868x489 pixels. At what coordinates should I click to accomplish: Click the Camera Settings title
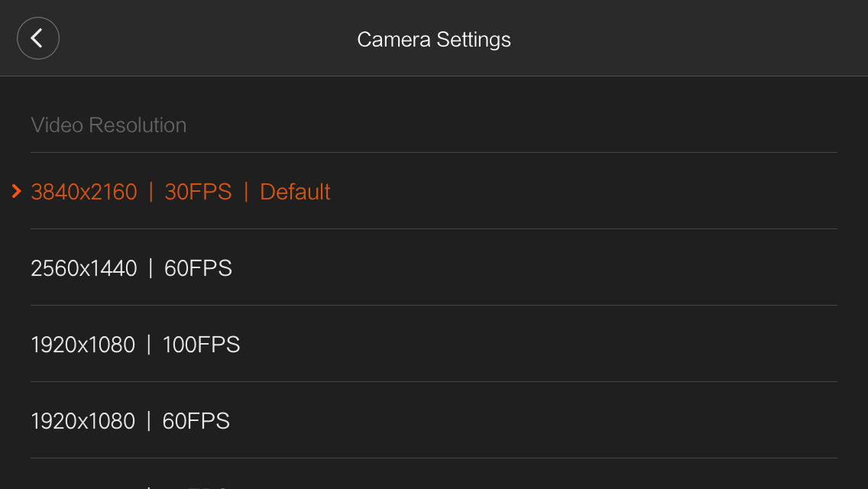tap(434, 39)
